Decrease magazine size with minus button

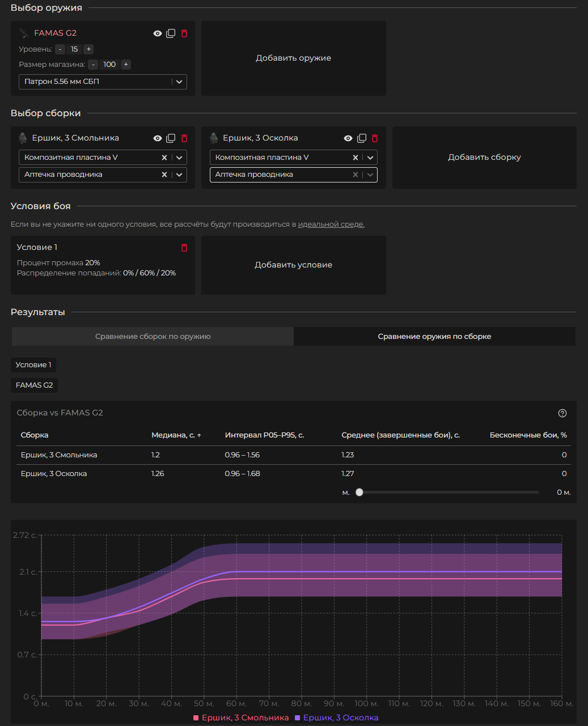click(94, 65)
